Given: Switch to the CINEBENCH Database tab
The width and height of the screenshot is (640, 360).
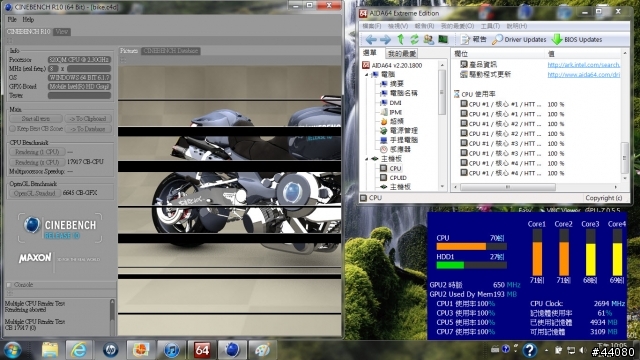Looking at the screenshot, I should coord(171,51).
